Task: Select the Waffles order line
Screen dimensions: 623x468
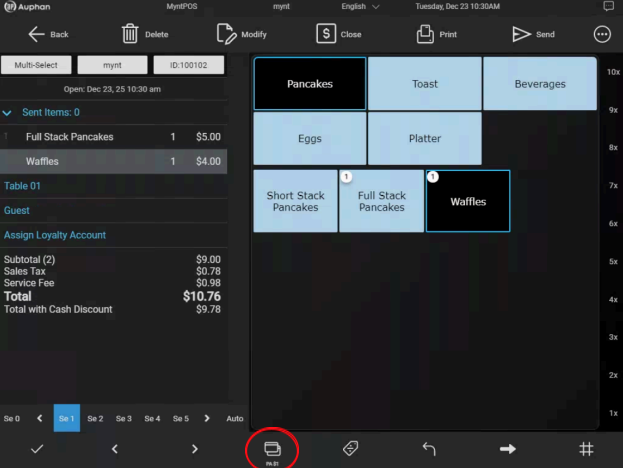Action: click(114, 161)
